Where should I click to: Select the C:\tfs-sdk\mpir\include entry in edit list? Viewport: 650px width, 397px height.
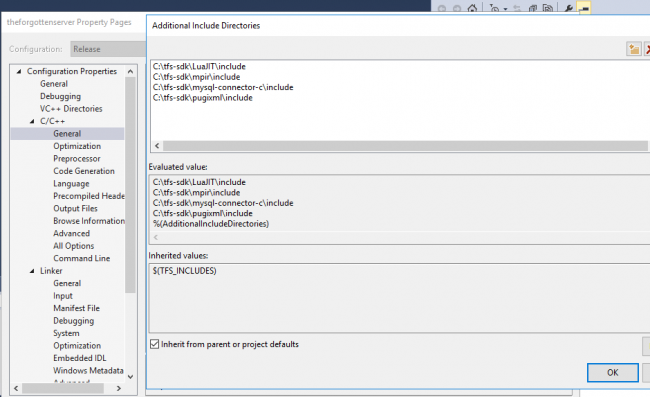click(x=196, y=77)
